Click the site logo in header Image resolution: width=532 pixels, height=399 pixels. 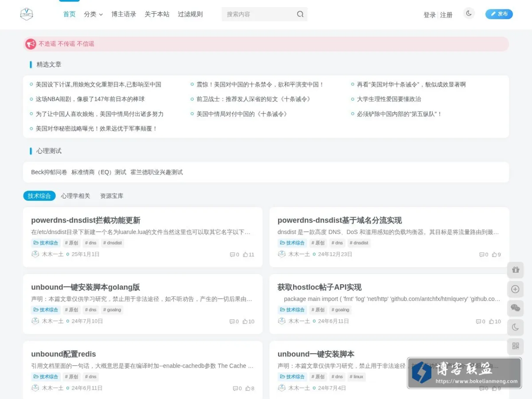coord(27,14)
